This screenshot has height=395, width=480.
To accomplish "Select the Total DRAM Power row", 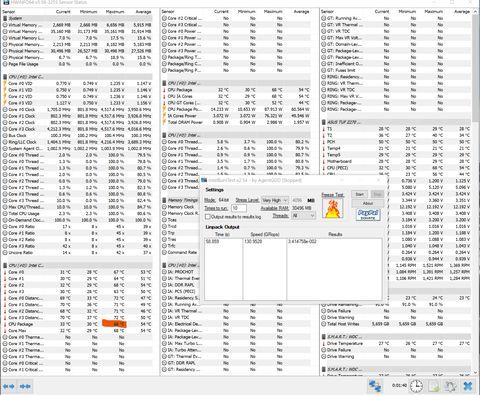I will click(x=236, y=122).
